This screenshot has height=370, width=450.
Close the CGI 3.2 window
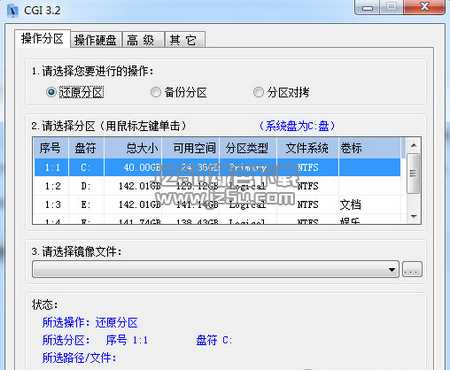[x=424, y=7]
